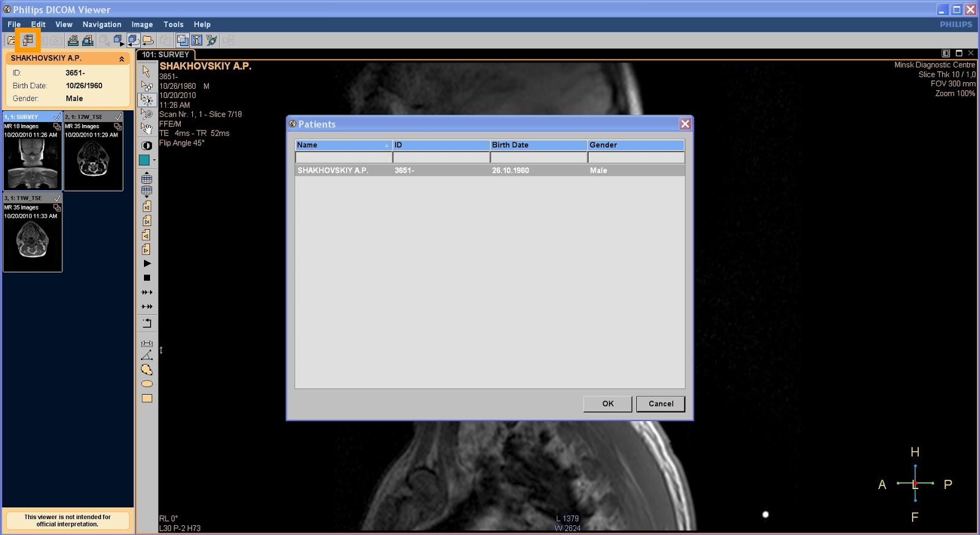Select the ellipse region tool

click(x=147, y=384)
